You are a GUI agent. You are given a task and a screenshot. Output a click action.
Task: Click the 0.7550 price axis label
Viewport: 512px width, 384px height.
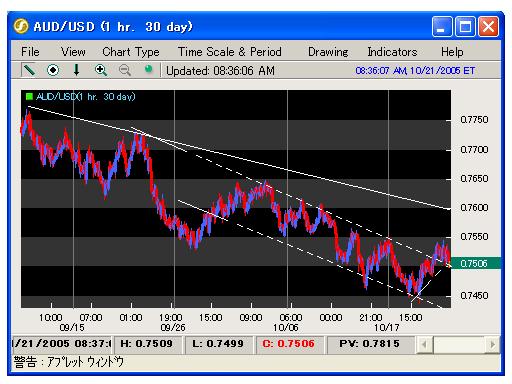474,236
